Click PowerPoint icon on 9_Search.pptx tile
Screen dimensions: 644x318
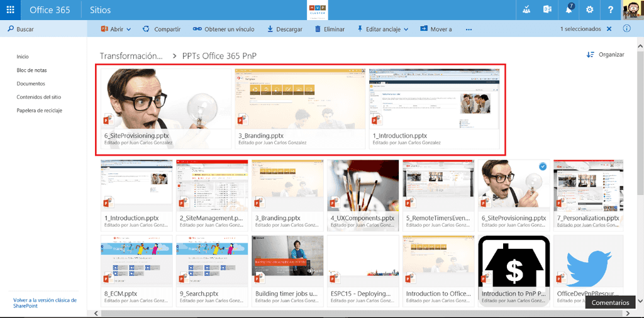click(x=185, y=277)
